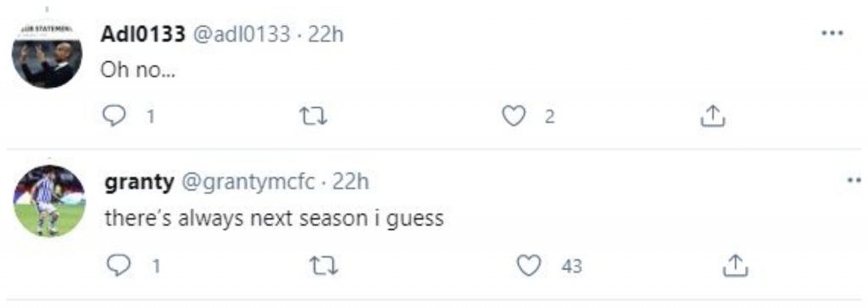The width and height of the screenshot is (868, 308).
Task: Open the "there's always next season" tweet text
Action: [x=275, y=218]
